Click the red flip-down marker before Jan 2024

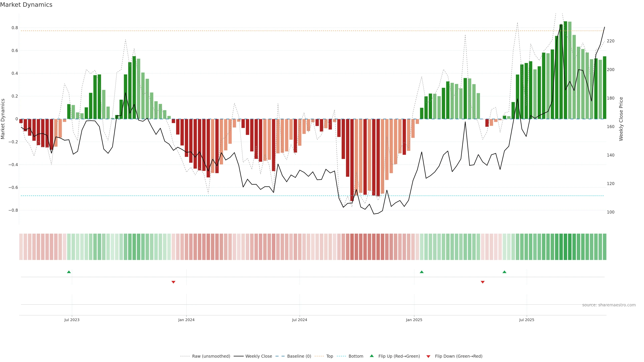[x=174, y=282]
